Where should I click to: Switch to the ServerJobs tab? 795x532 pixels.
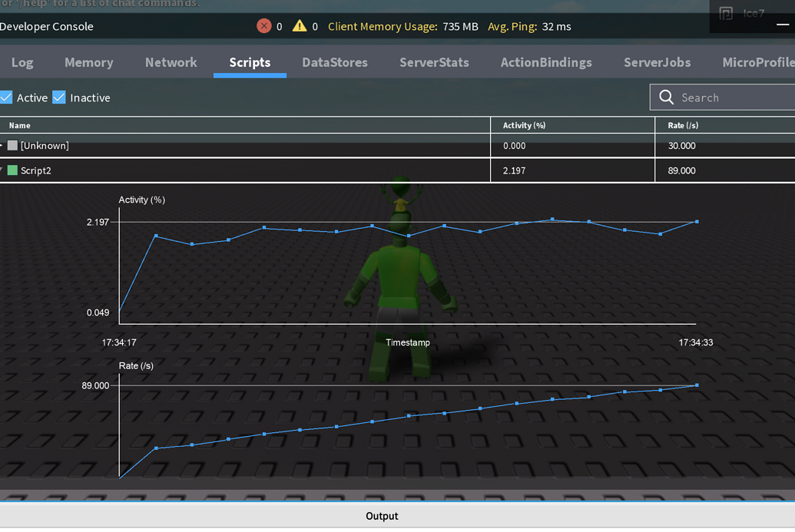pyautogui.click(x=657, y=62)
